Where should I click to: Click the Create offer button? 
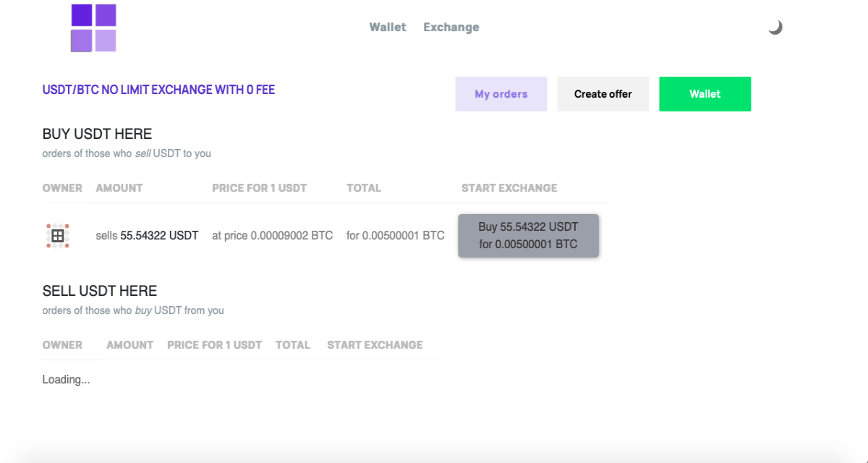[x=603, y=94]
